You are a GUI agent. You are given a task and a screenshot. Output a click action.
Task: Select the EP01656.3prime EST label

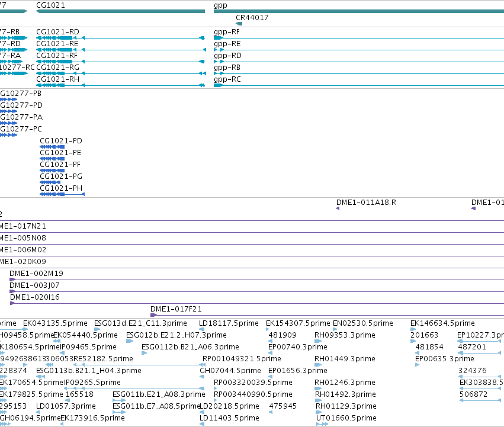pos(298,371)
